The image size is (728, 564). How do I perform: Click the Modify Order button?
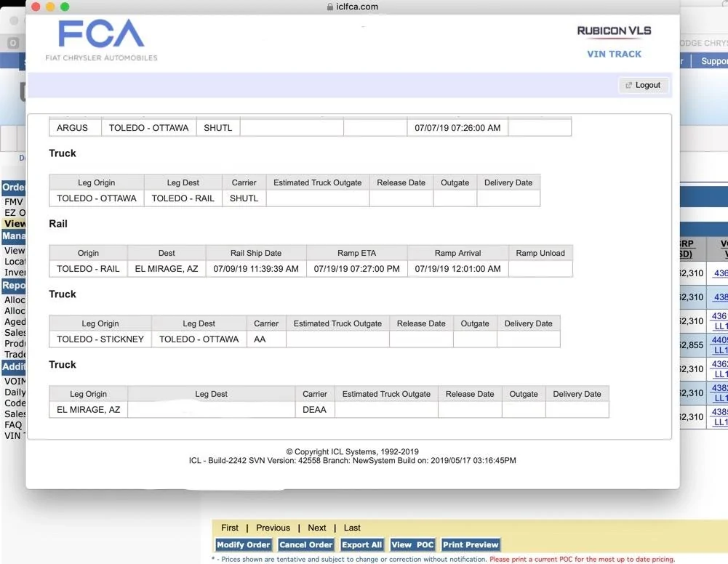(x=244, y=544)
